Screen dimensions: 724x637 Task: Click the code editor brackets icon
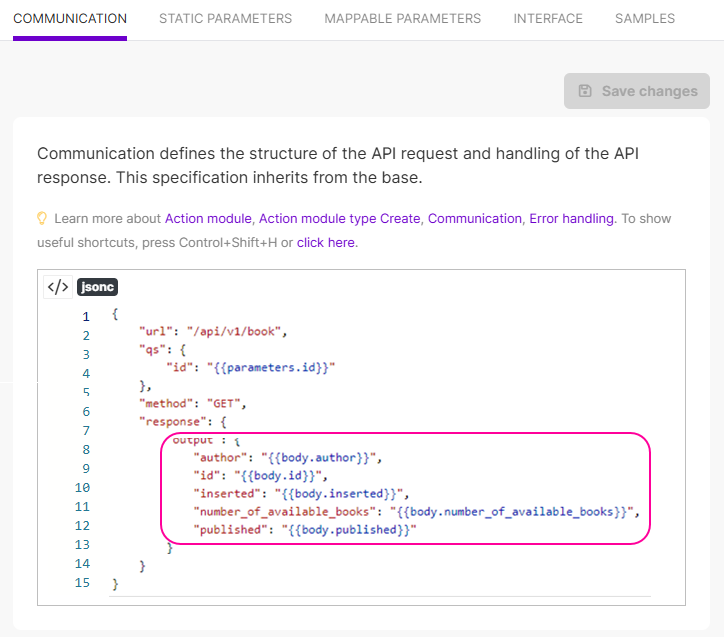point(58,287)
